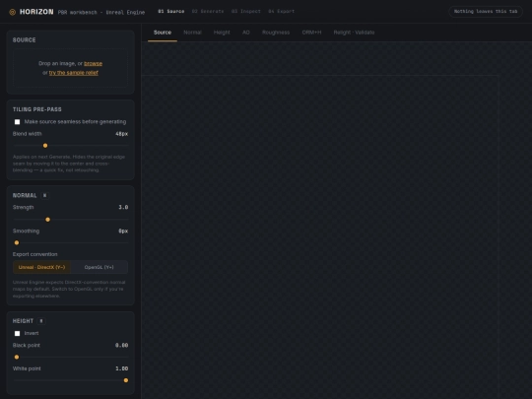Image resolution: width=532 pixels, height=399 pixels.
Task: Open the Roughness preview tab
Action: click(x=276, y=33)
